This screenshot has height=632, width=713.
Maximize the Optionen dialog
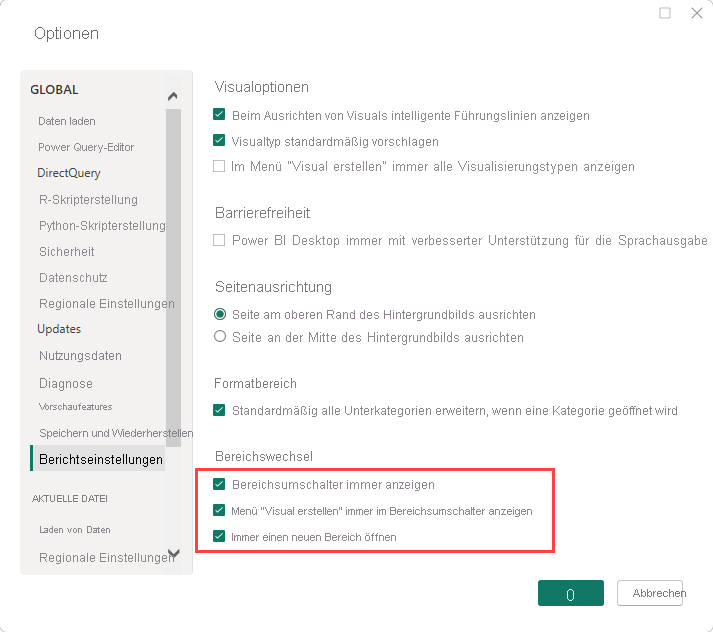click(665, 13)
